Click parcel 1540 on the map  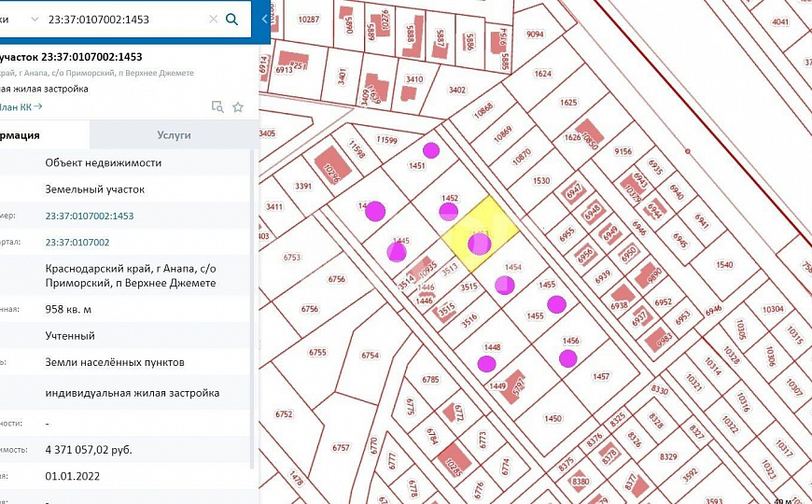click(723, 265)
